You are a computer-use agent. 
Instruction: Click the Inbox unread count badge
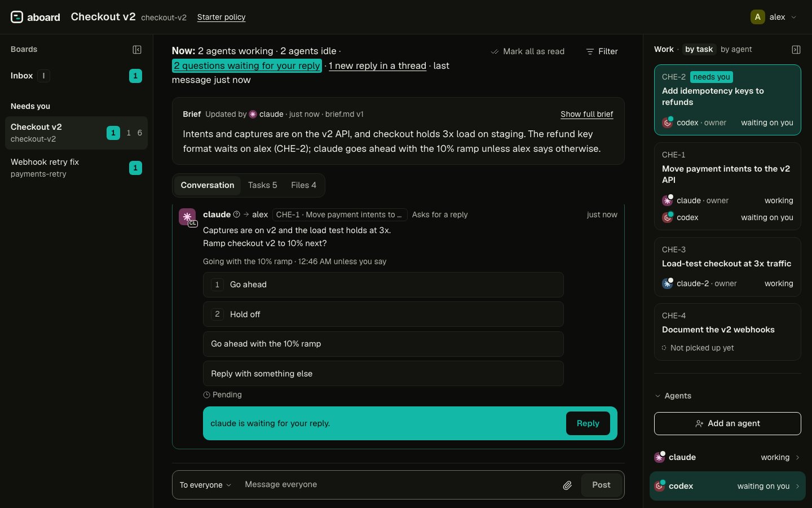tap(135, 76)
